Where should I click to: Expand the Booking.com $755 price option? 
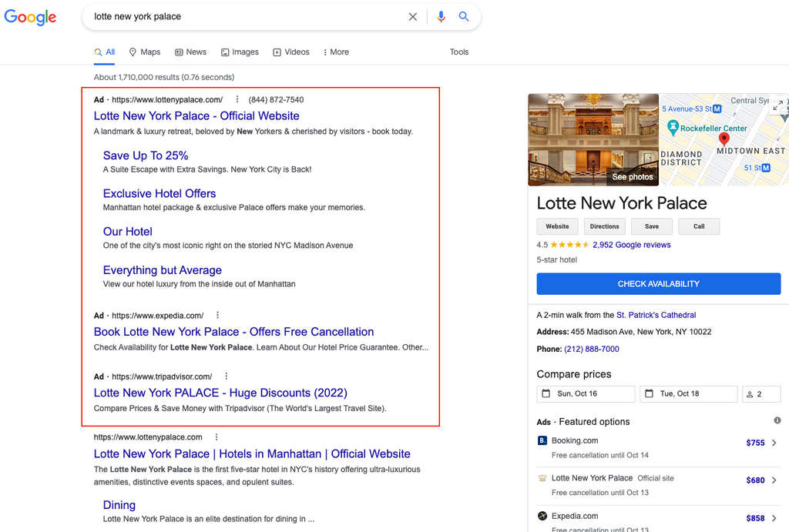pyautogui.click(x=774, y=443)
